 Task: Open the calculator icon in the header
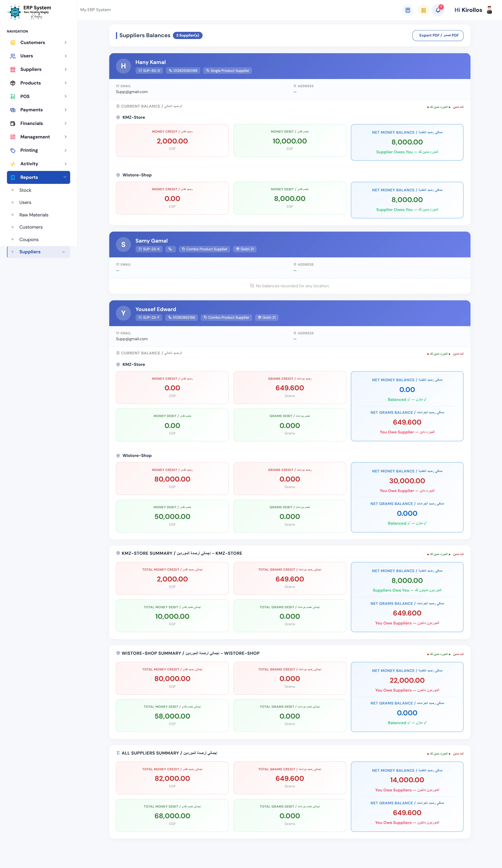[x=408, y=10]
